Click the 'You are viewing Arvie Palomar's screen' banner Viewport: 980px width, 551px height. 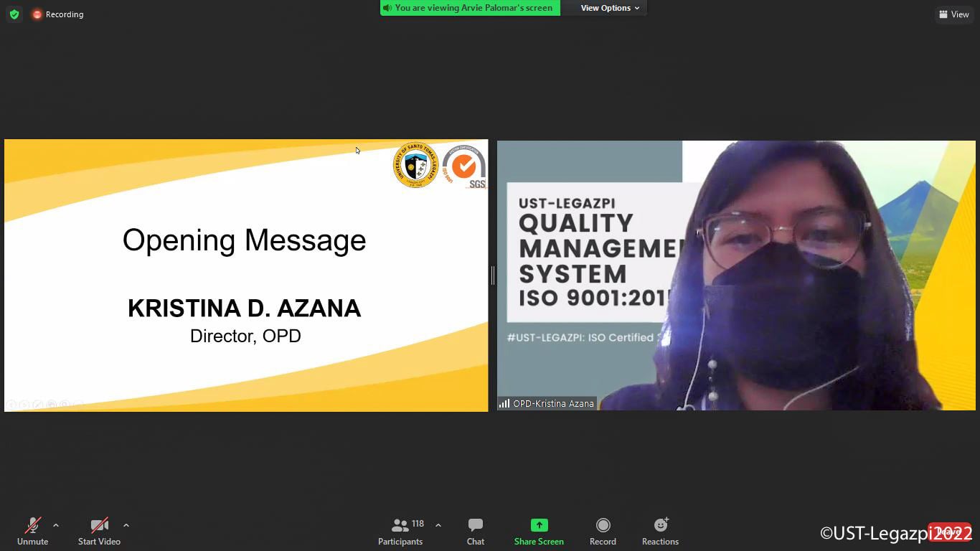pyautogui.click(x=471, y=8)
